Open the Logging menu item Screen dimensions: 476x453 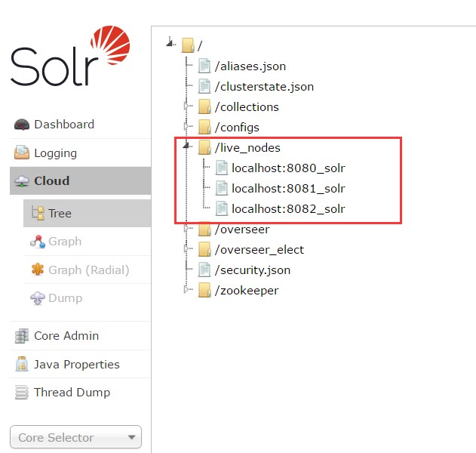80,153
